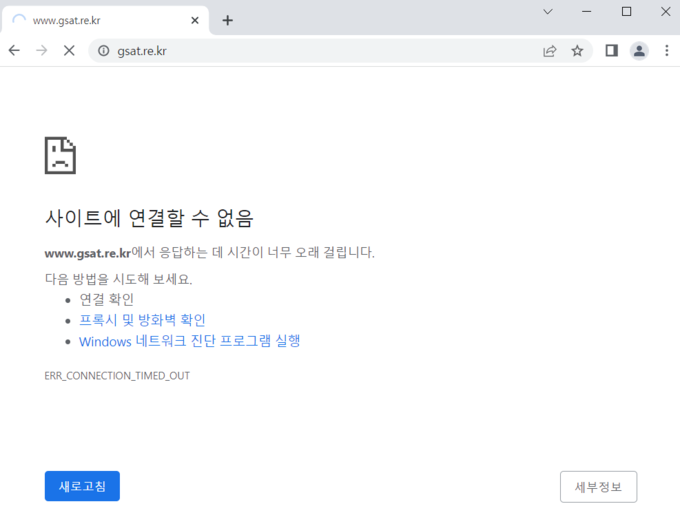Viewport: 680px width, 515px height.
Task: Go back to the previous page
Action: click(14, 51)
